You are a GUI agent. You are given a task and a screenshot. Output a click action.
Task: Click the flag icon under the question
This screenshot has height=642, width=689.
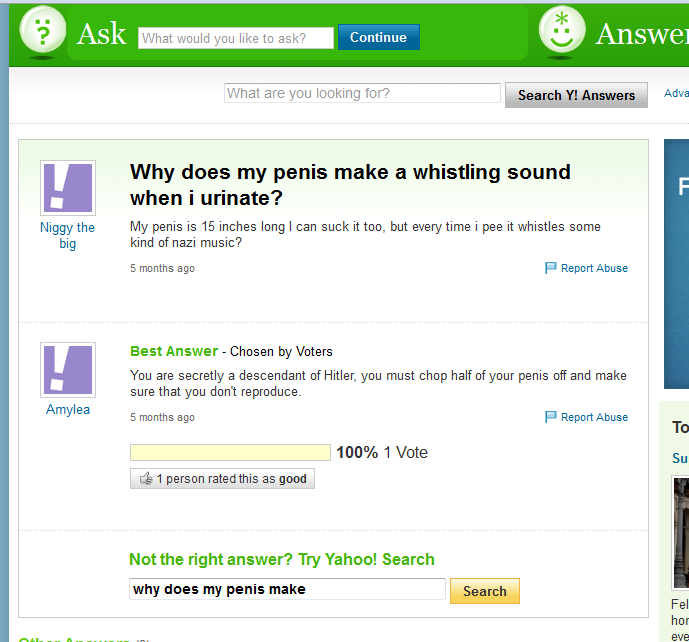click(551, 268)
